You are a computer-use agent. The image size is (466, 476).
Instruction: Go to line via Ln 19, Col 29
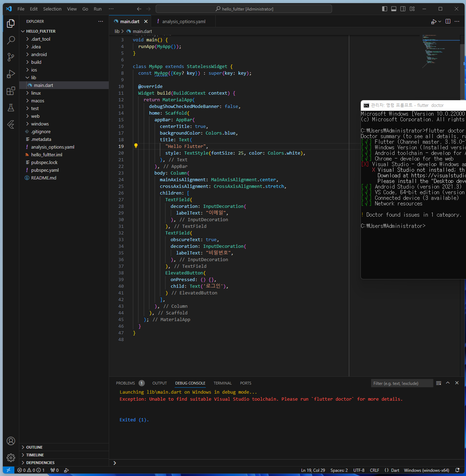click(313, 470)
